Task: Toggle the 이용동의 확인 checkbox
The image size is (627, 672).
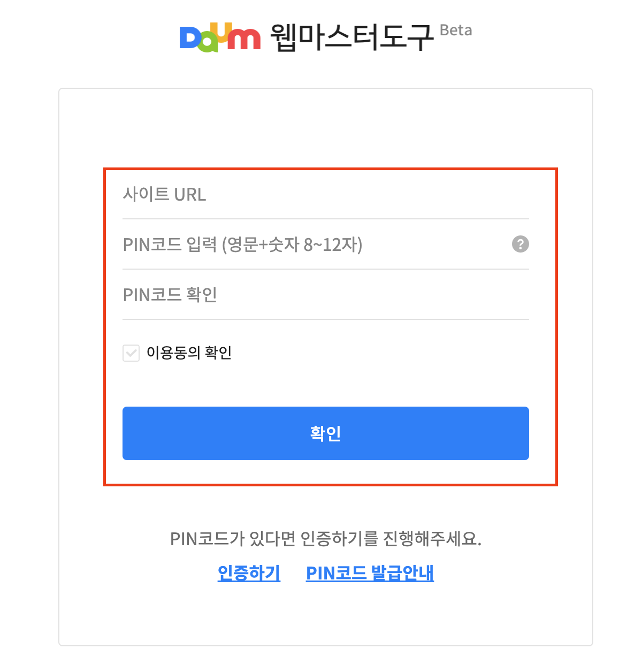Action: [x=131, y=353]
